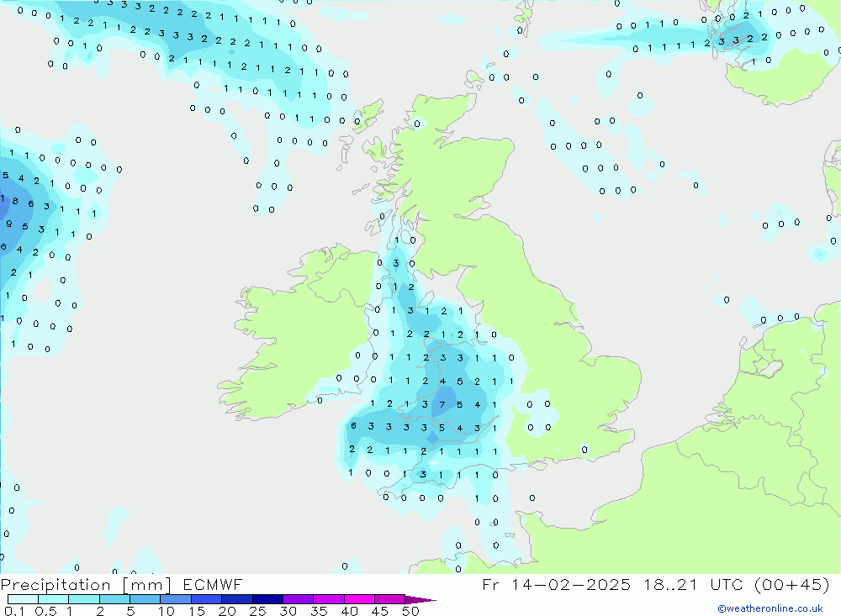This screenshot has width=841, height=616.
Task: Click the 45–50 mm legend color swatch
Action: click(x=390, y=599)
